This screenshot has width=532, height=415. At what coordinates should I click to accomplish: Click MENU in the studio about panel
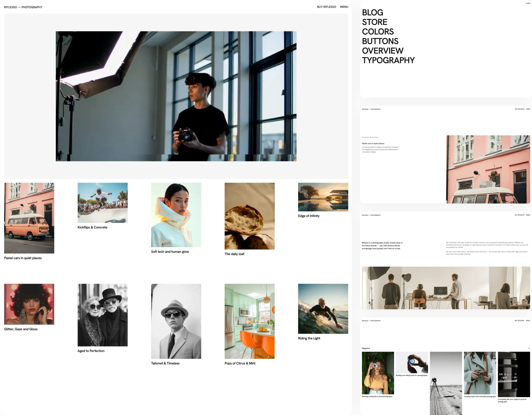coord(528,215)
